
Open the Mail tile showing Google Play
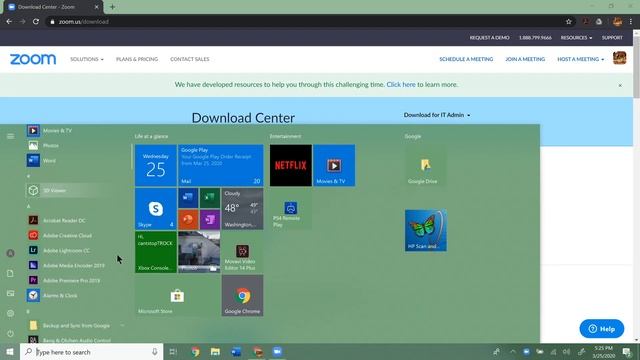[x=220, y=165]
